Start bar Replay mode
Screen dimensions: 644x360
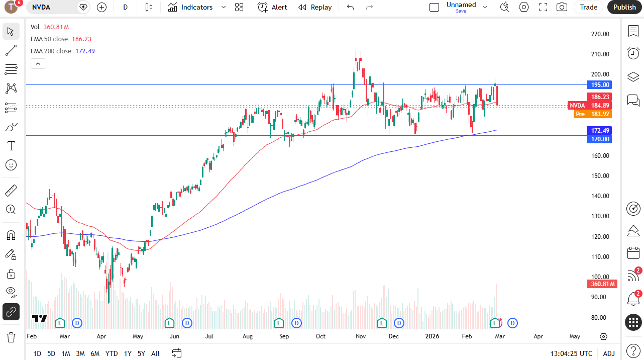pyautogui.click(x=315, y=7)
